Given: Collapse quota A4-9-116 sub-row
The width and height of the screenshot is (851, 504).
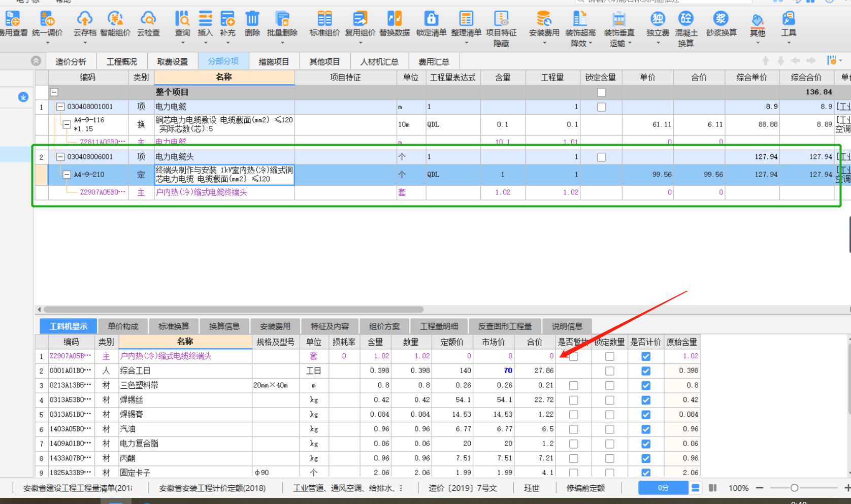Looking at the screenshot, I should 67,124.
